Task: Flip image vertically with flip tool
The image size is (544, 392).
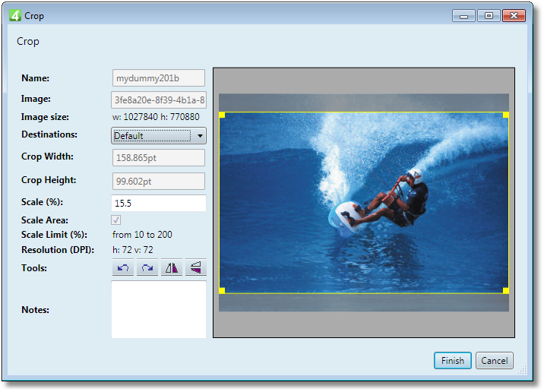Action: 196,268
